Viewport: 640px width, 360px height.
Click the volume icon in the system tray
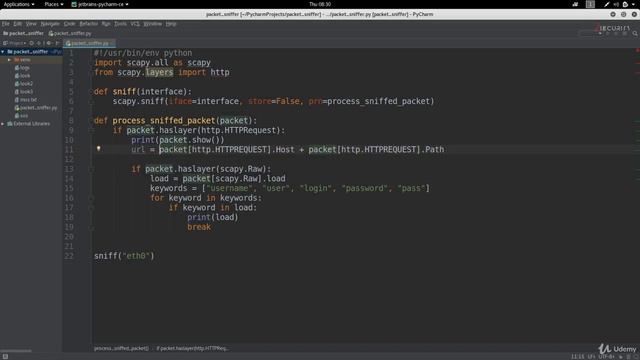pos(616,4)
